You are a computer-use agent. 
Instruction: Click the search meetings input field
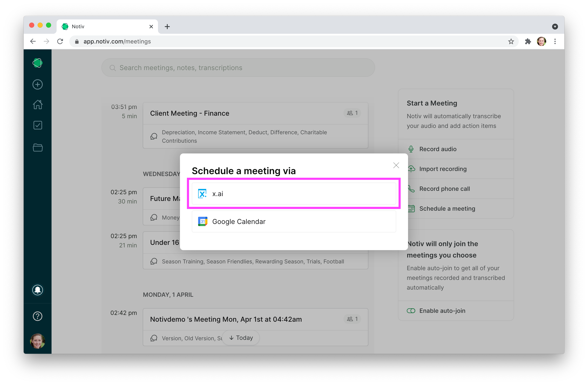coord(238,68)
